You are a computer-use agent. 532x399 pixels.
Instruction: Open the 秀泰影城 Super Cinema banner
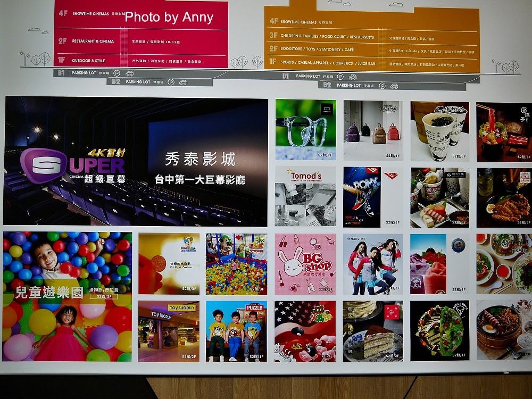tap(136, 161)
